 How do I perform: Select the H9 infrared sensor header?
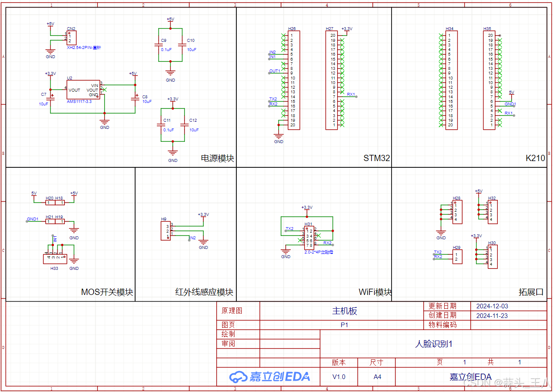click(x=166, y=231)
